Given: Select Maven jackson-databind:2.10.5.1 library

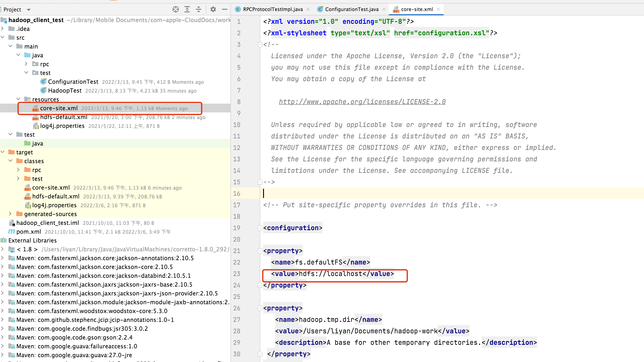Looking at the screenshot, I should coord(104,276).
